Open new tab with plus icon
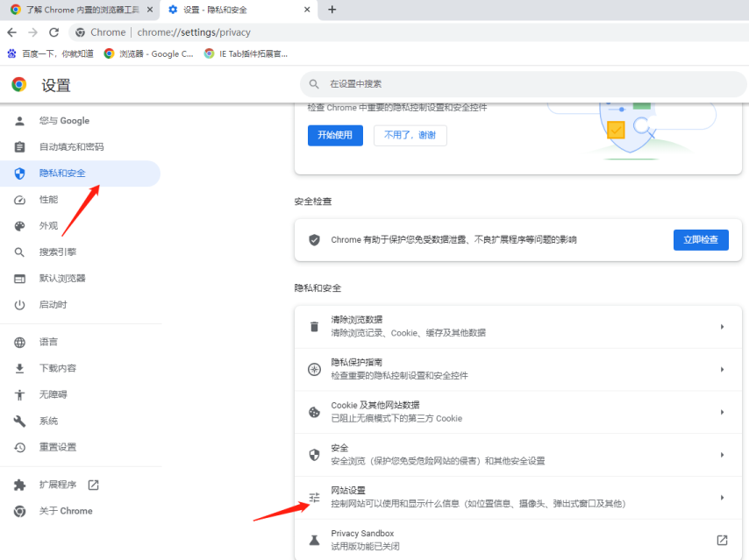 (x=332, y=10)
